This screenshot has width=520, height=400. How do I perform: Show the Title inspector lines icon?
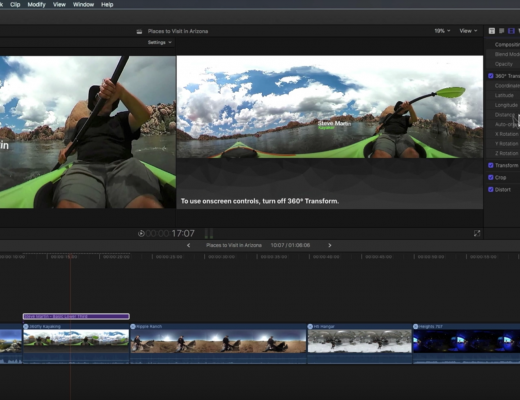[501, 31]
